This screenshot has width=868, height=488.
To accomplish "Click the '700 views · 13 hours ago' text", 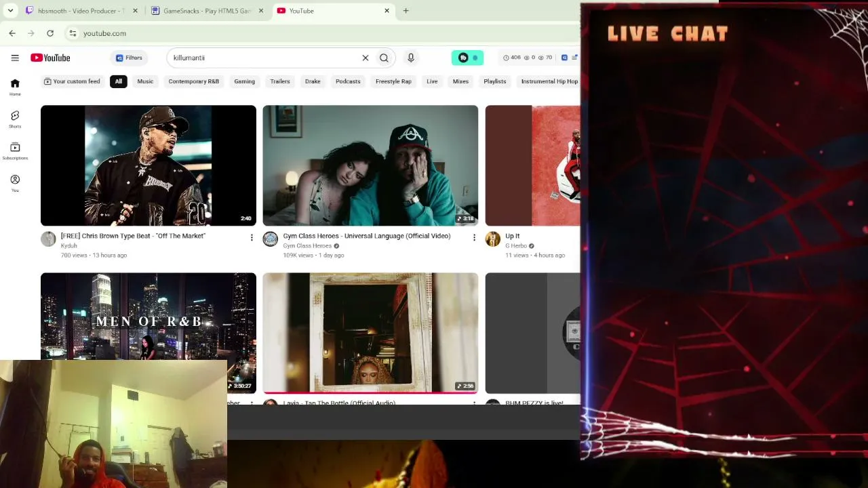I will (94, 256).
